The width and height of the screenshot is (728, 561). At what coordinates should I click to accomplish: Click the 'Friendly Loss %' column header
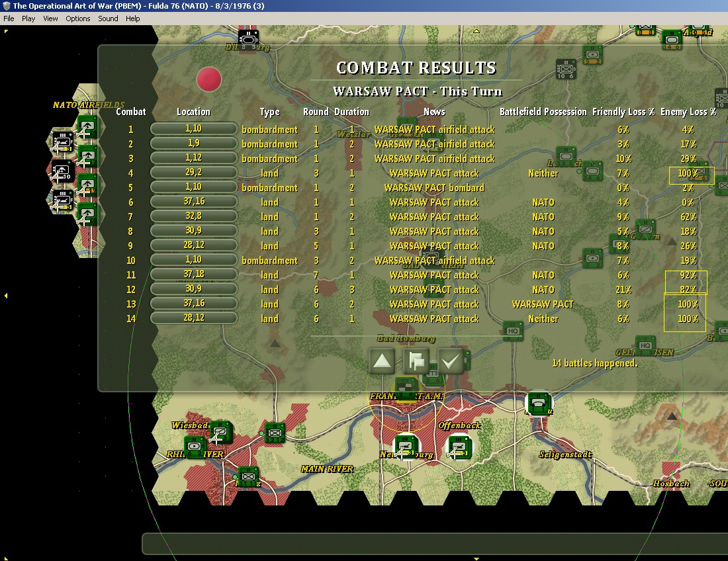[623, 112]
